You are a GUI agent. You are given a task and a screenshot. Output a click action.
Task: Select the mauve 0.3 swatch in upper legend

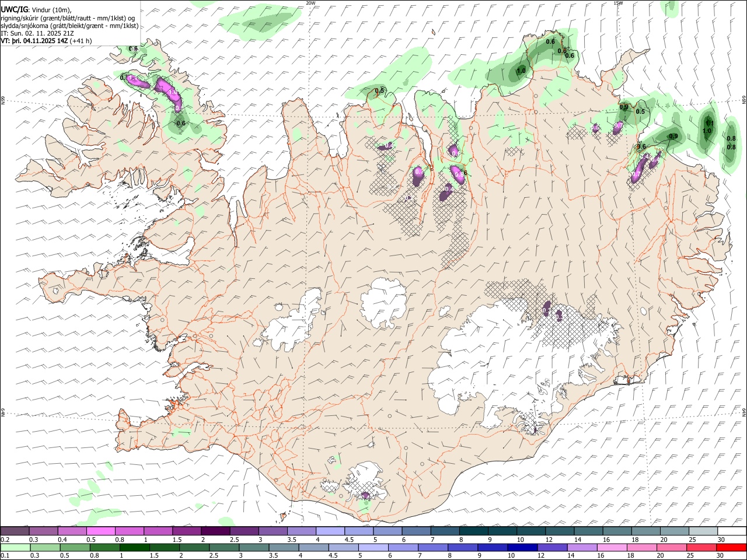click(x=43, y=531)
